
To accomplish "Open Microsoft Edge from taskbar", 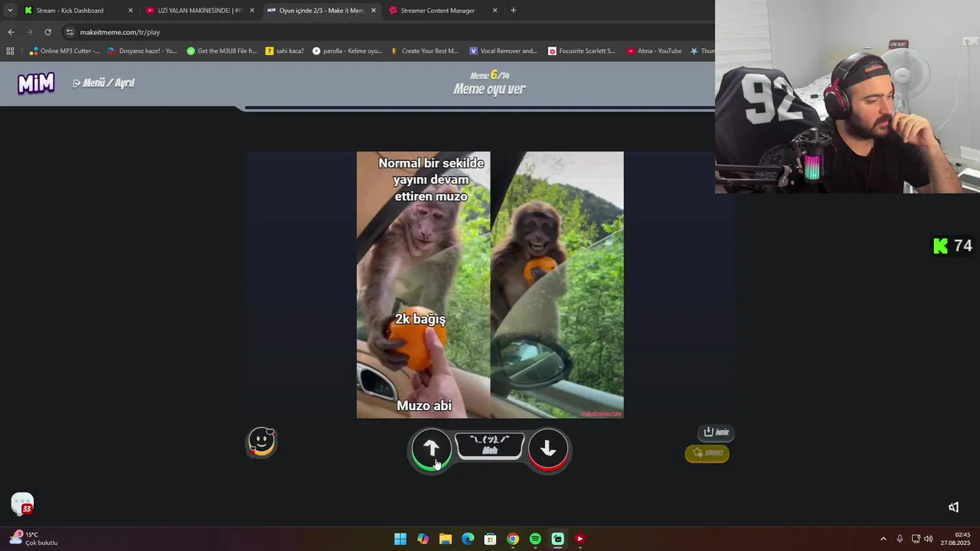I will [468, 539].
